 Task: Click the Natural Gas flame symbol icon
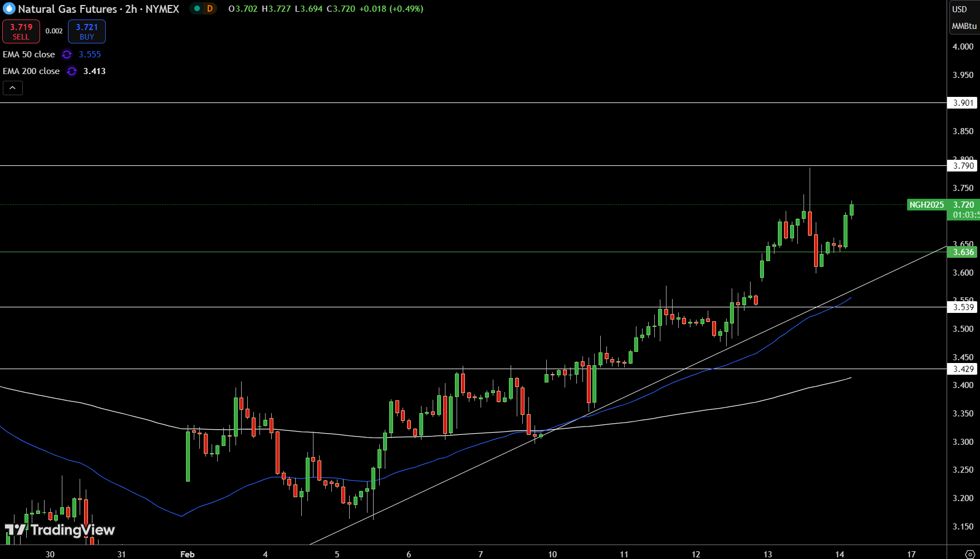click(9, 9)
